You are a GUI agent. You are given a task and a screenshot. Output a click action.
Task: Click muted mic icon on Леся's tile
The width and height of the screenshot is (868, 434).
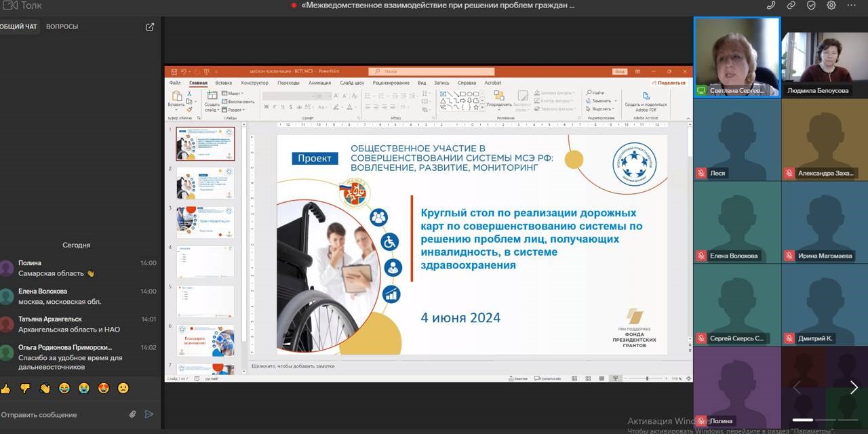point(701,173)
